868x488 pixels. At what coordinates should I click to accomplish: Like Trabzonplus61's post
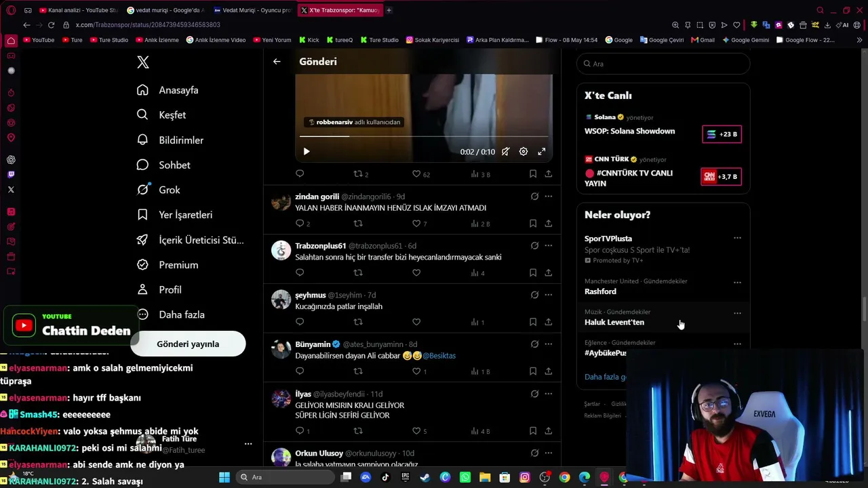point(416,272)
